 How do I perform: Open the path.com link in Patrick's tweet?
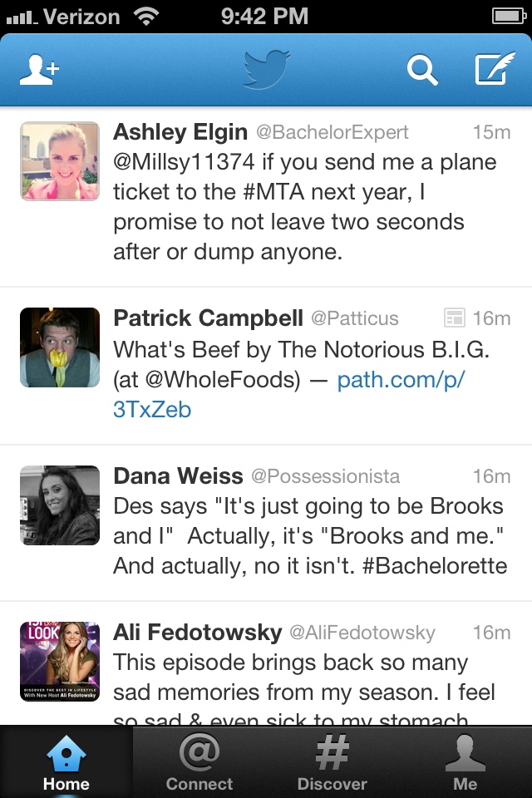(x=401, y=381)
